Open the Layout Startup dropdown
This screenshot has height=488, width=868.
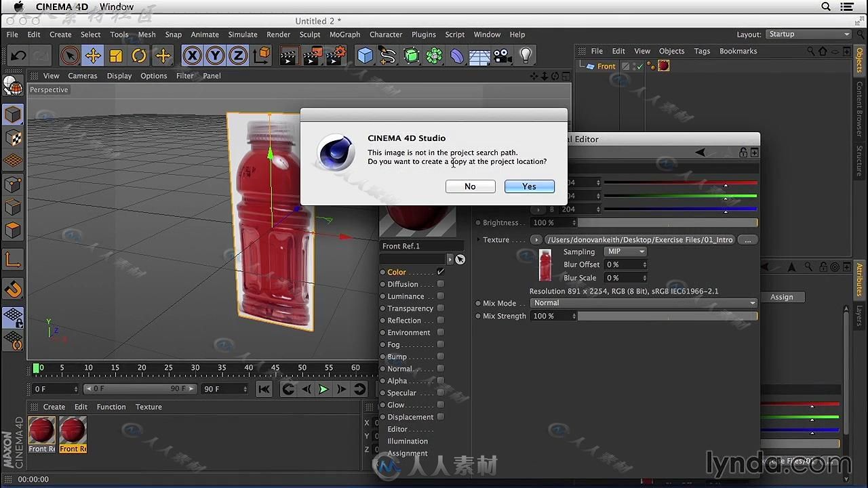coord(808,34)
